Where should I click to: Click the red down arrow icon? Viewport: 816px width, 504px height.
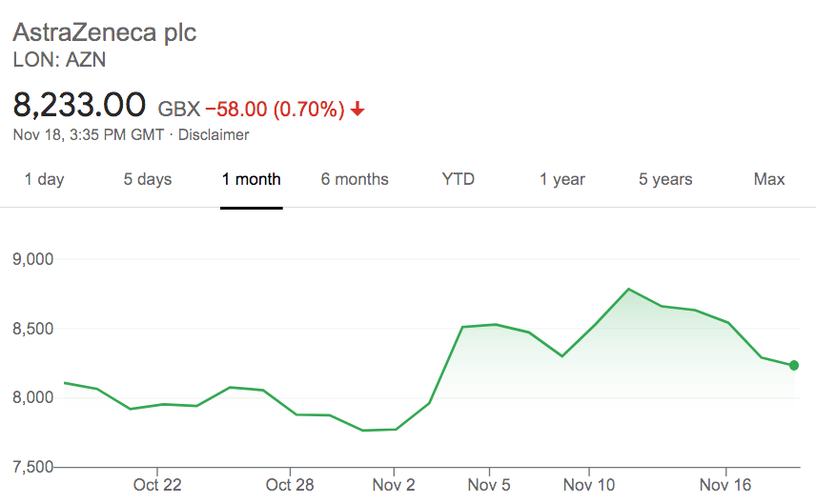pos(357,110)
